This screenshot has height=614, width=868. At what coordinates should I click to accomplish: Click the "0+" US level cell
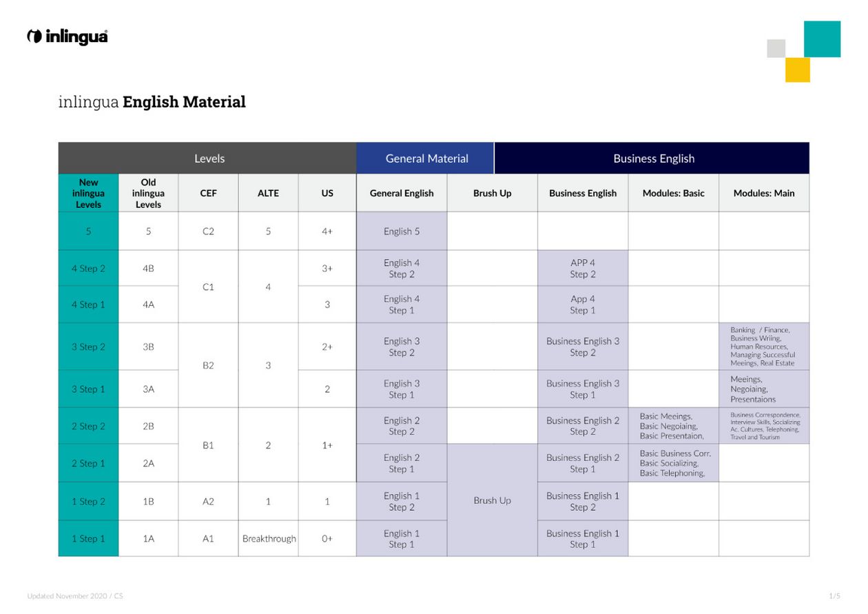(327, 539)
